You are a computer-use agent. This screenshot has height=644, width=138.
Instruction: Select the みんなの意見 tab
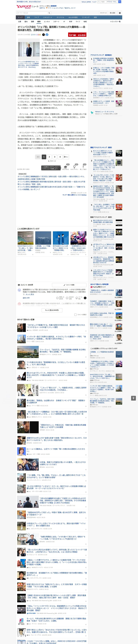tap(73, 17)
